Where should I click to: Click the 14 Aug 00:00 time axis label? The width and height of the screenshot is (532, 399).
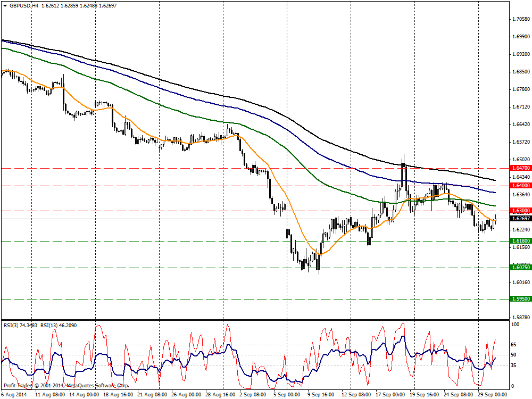[84, 395]
